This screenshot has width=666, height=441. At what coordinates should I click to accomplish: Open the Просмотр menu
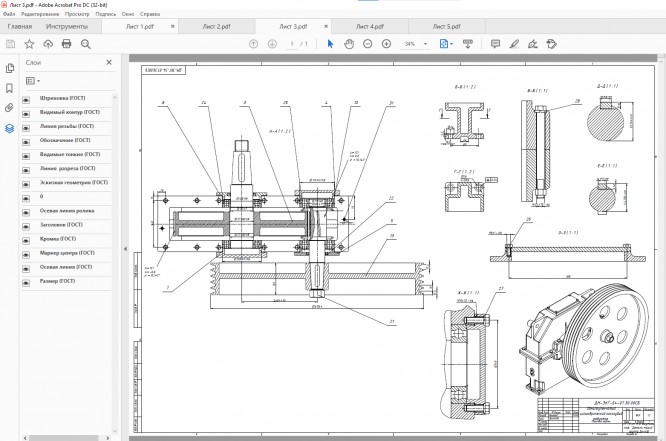[77, 15]
